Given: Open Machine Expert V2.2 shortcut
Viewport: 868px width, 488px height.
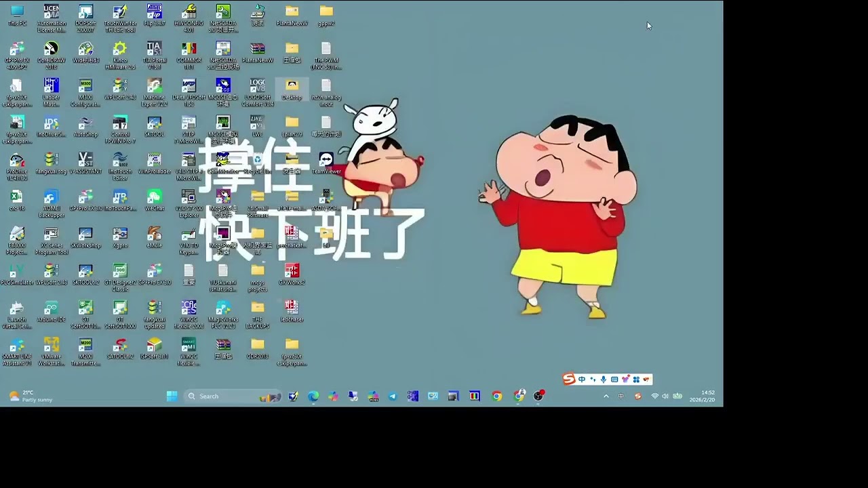Looking at the screenshot, I should (x=154, y=93).
